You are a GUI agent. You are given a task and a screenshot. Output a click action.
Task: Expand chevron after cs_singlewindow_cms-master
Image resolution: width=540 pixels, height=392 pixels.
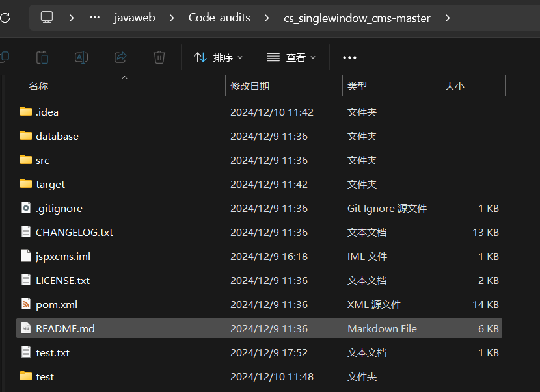click(448, 18)
